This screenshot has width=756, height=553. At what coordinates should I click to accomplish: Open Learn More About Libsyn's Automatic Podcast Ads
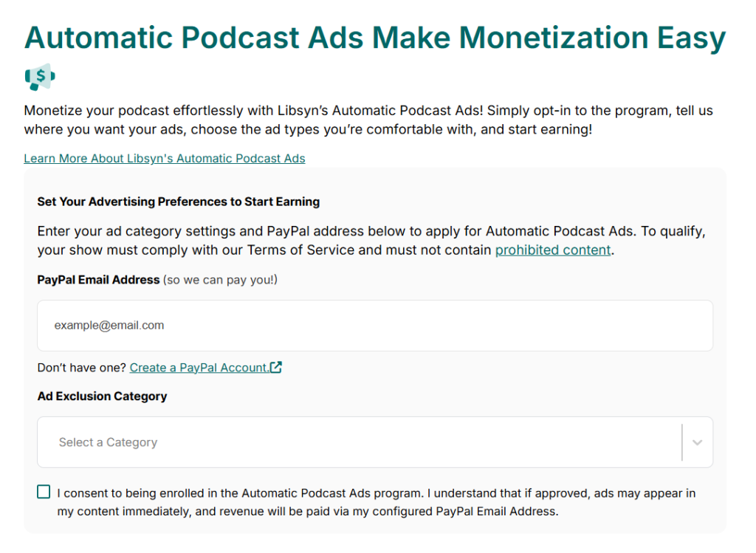pos(165,158)
